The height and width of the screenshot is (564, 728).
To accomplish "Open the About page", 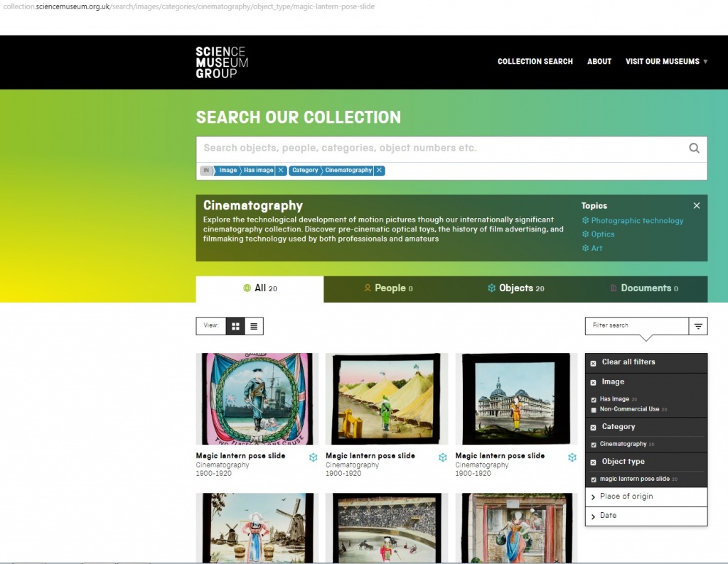I will coord(599,61).
